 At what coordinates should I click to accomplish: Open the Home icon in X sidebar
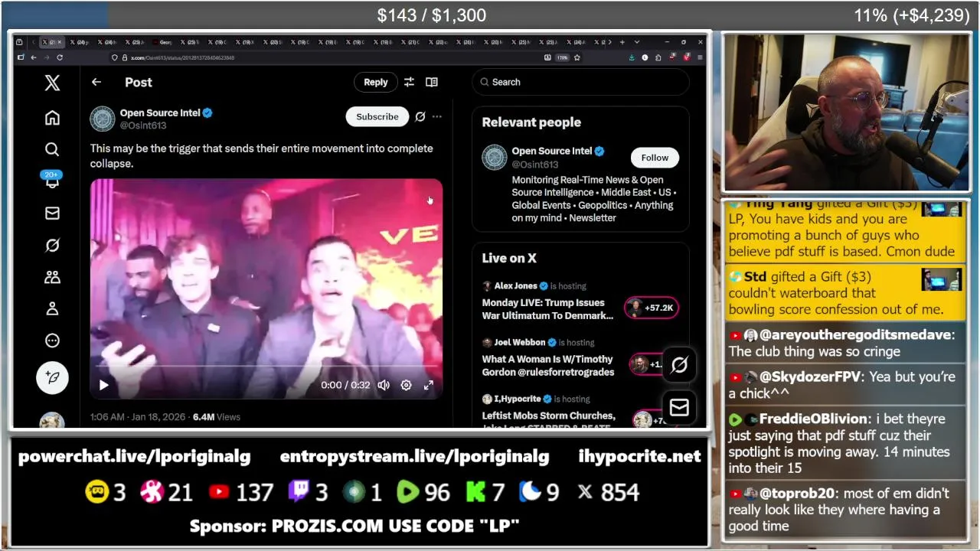click(52, 118)
